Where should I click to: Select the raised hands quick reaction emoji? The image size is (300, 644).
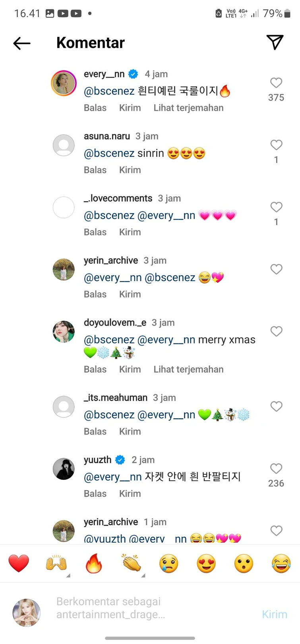coord(56,563)
